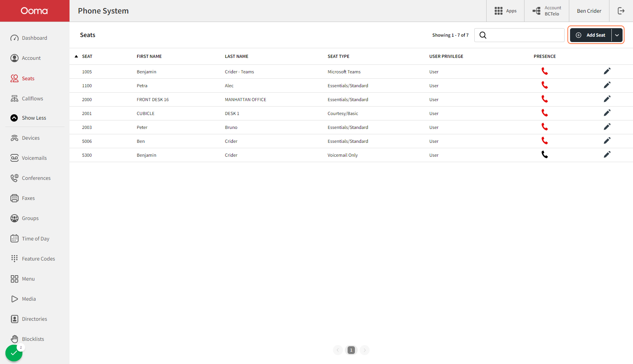Edit seat 1100 Petra Alec
The height and width of the screenshot is (364, 633).
click(607, 85)
